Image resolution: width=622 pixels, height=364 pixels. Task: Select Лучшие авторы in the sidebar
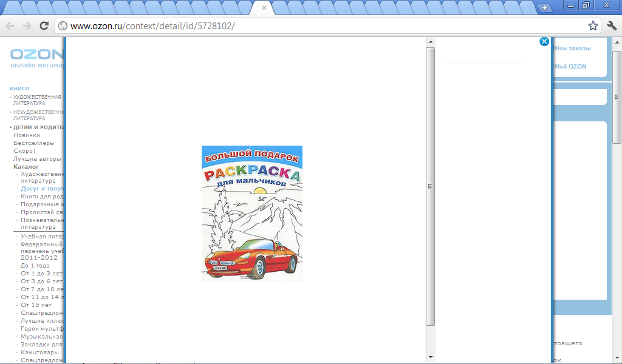tap(37, 159)
